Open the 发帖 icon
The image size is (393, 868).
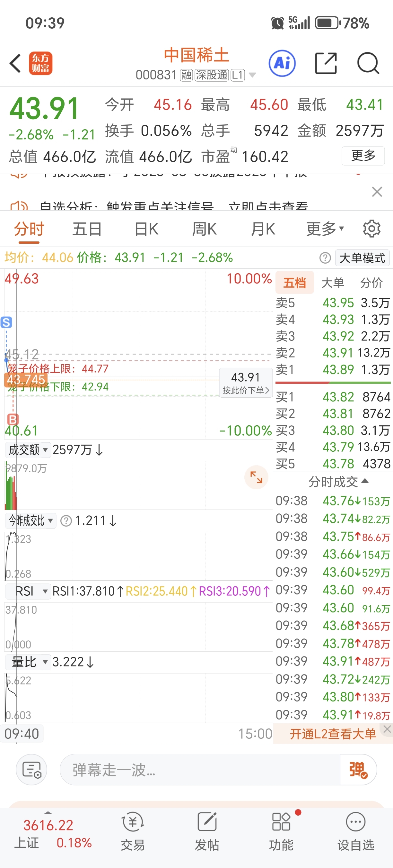tap(207, 832)
